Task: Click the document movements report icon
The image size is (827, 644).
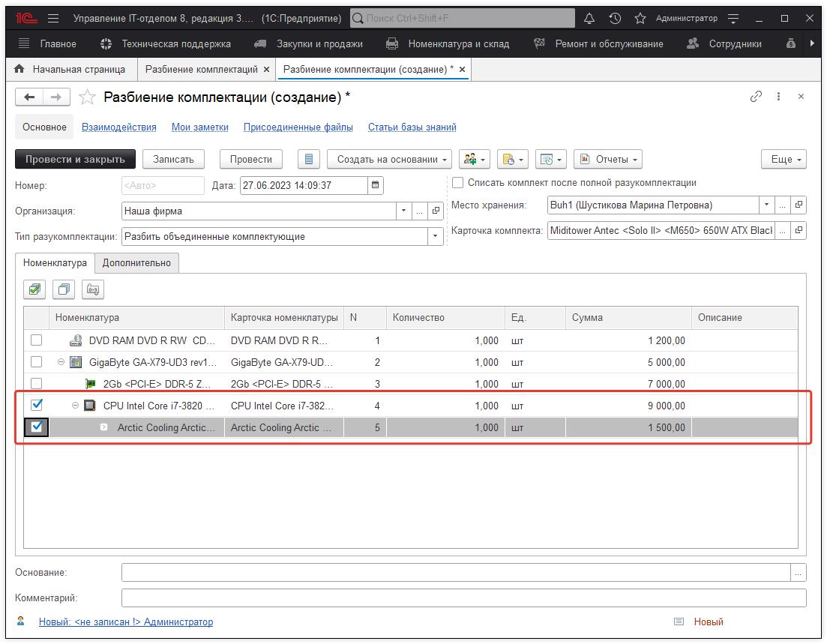Action: (309, 159)
